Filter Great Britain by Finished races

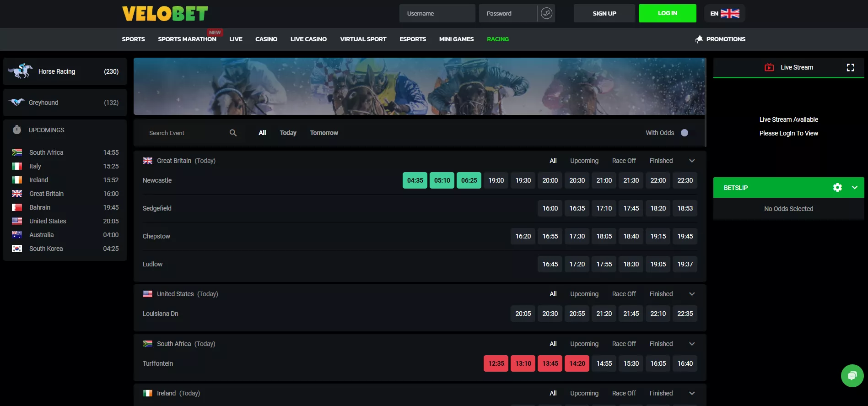pos(661,161)
